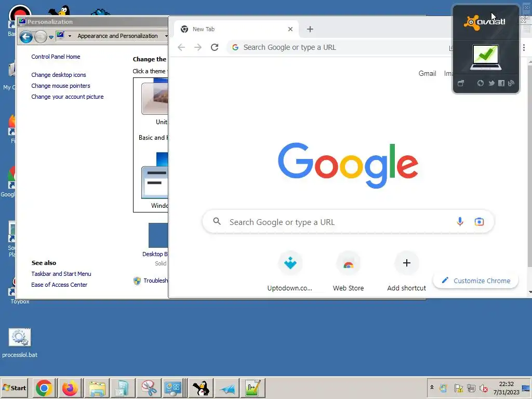Open the Avast user interface window icon
This screenshot has height=399, width=532.
[460, 83]
